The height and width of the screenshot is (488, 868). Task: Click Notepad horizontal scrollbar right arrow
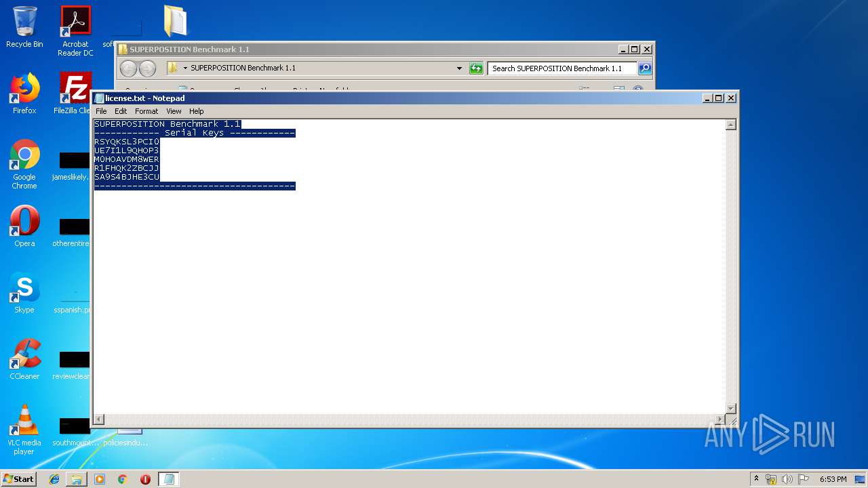[720, 420]
